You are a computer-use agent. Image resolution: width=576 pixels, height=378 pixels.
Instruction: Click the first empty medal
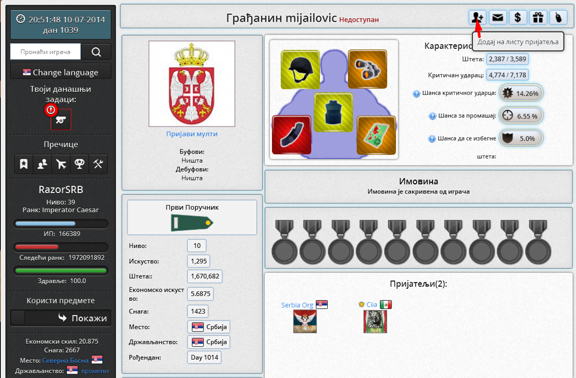pos(284,242)
